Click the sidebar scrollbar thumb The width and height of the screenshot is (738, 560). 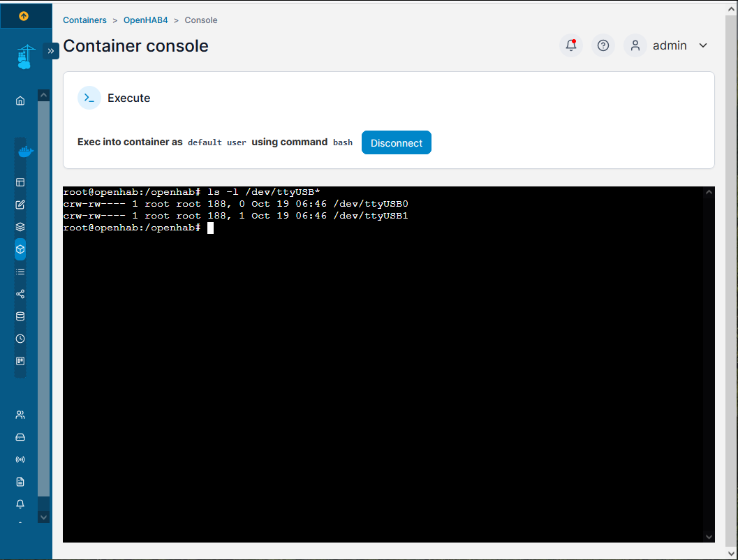[x=44, y=299]
